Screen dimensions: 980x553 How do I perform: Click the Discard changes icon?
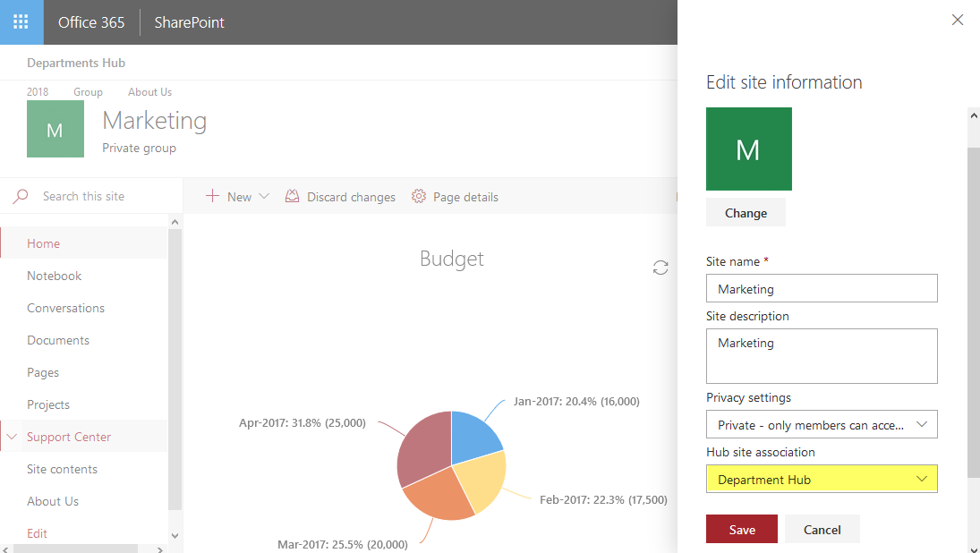293,196
